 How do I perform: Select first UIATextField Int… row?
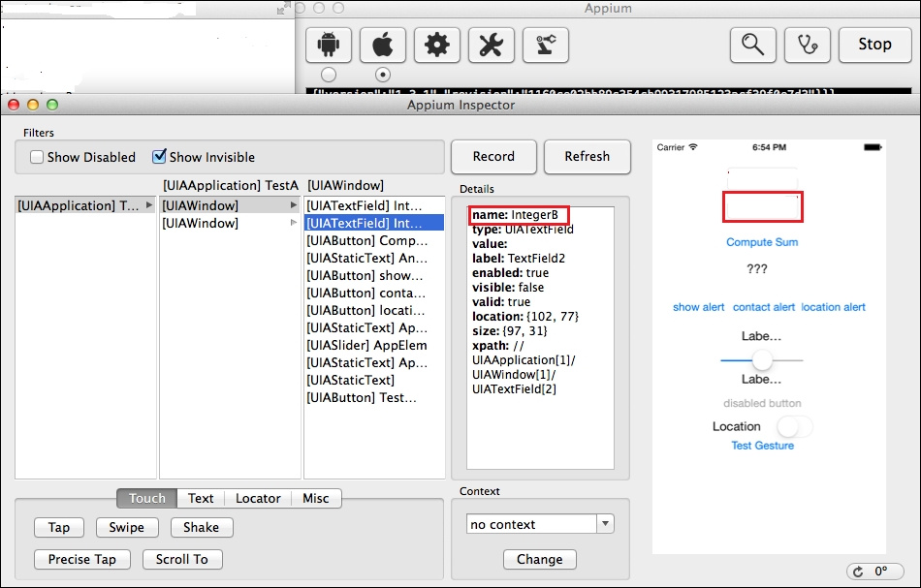pyautogui.click(x=374, y=205)
